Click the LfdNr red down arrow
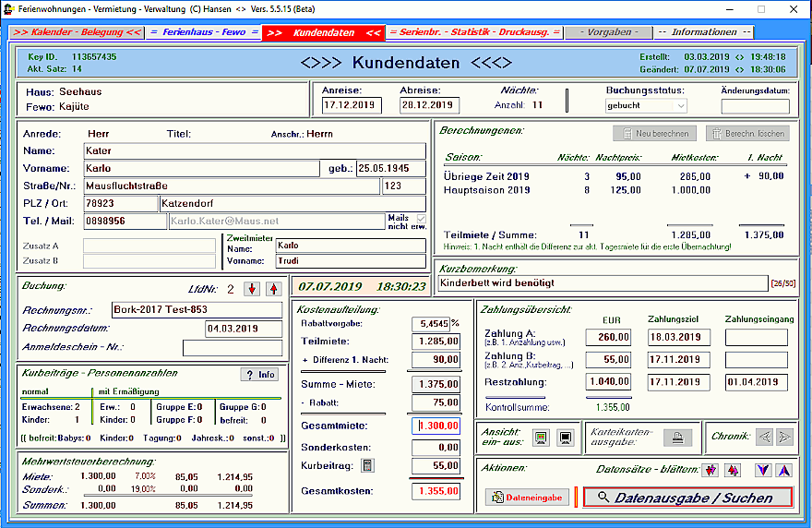Screen dimensions: 812x528 point(252,289)
